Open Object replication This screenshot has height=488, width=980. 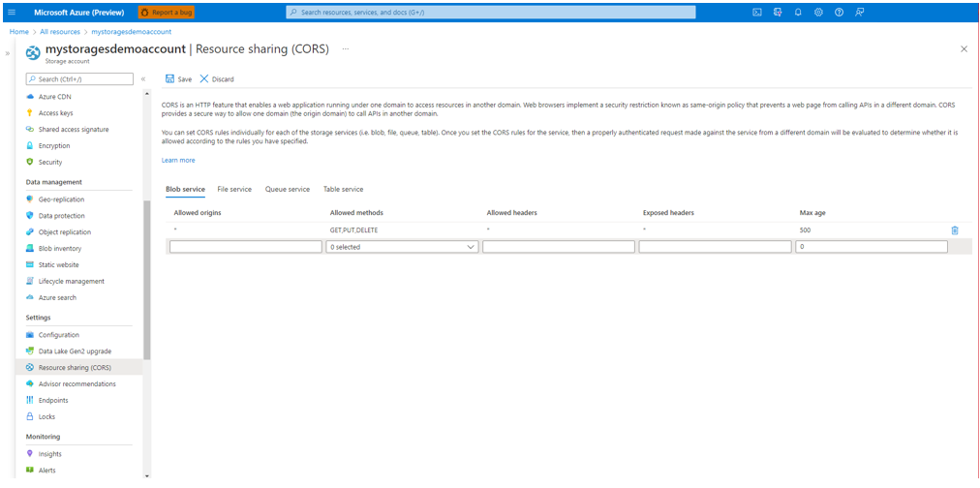(x=64, y=231)
